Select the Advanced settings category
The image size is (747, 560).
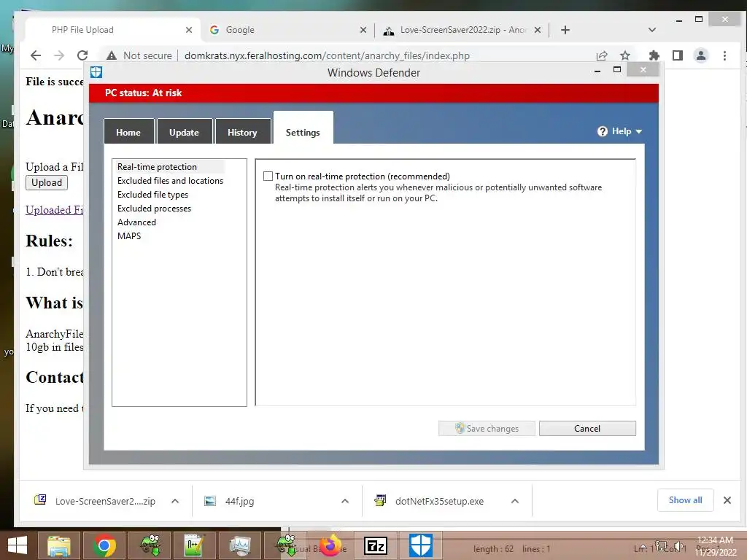click(x=136, y=222)
